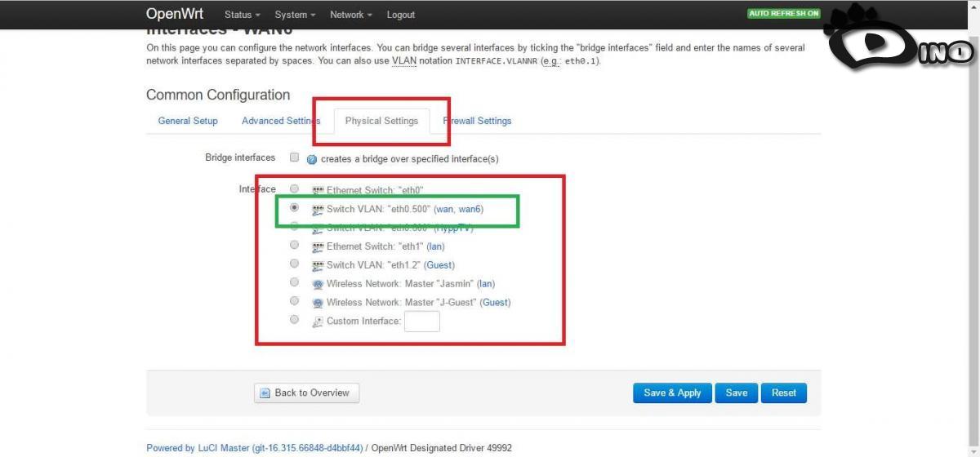
Task: Open the Powered by LuCI Master link
Action: coord(255,448)
